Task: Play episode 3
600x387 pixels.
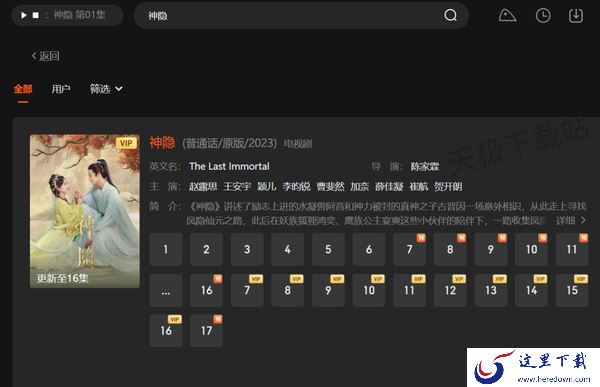Action: (x=247, y=249)
